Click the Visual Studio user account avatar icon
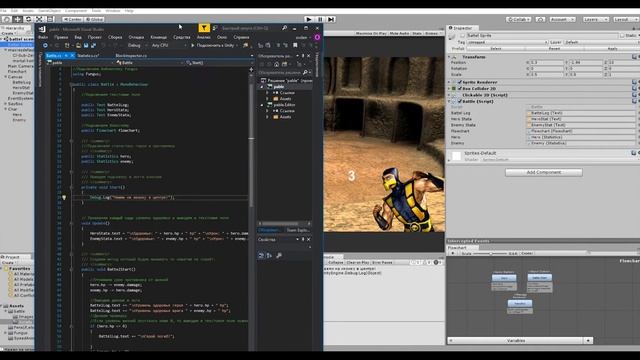 (x=317, y=37)
